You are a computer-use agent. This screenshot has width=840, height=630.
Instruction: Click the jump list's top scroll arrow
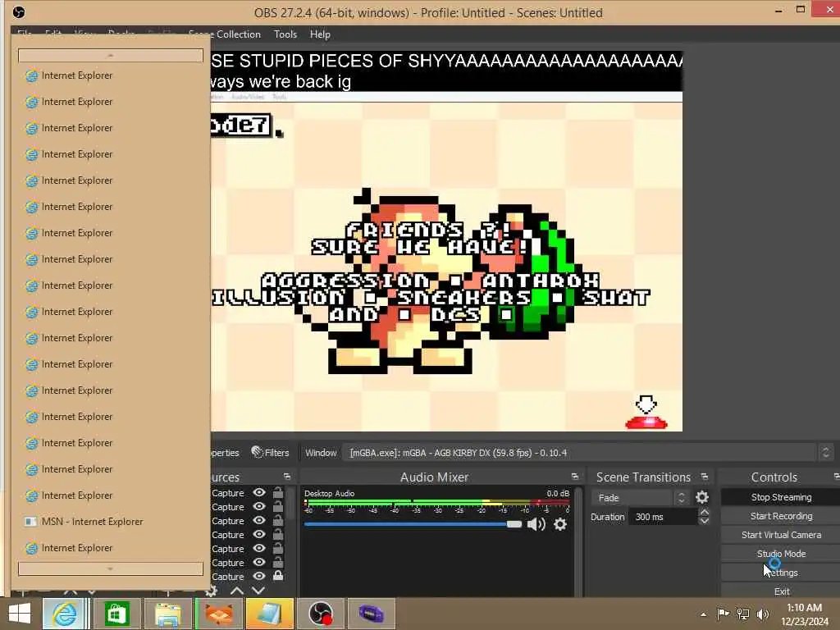tap(111, 56)
